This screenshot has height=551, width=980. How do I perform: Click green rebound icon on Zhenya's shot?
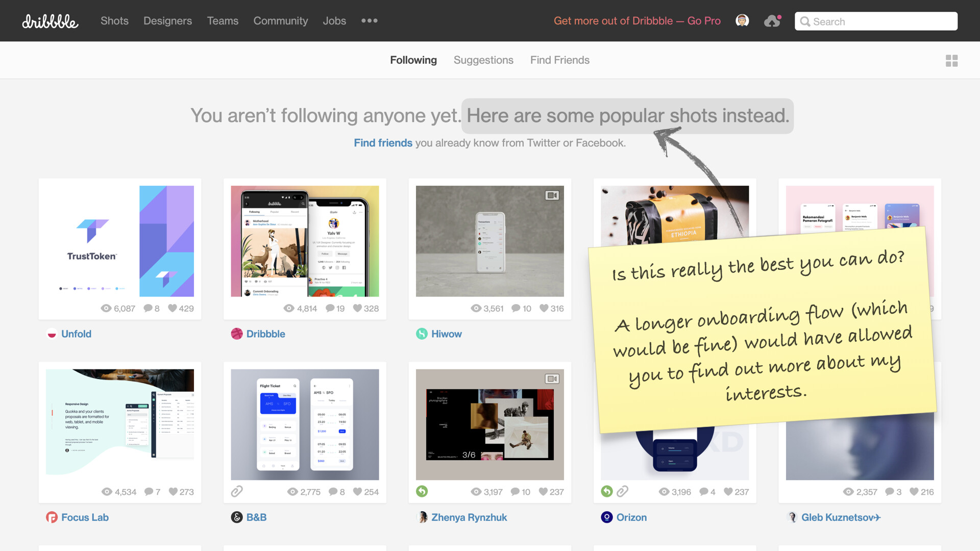[422, 491]
